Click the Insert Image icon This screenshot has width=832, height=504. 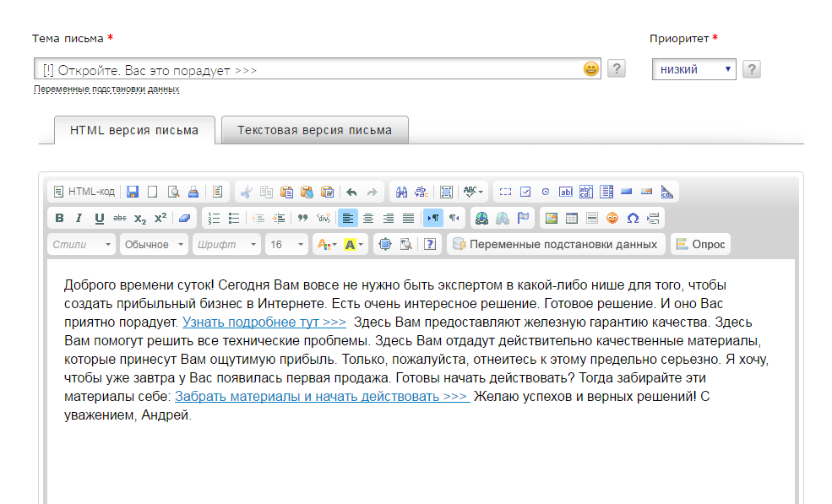pyautogui.click(x=552, y=218)
